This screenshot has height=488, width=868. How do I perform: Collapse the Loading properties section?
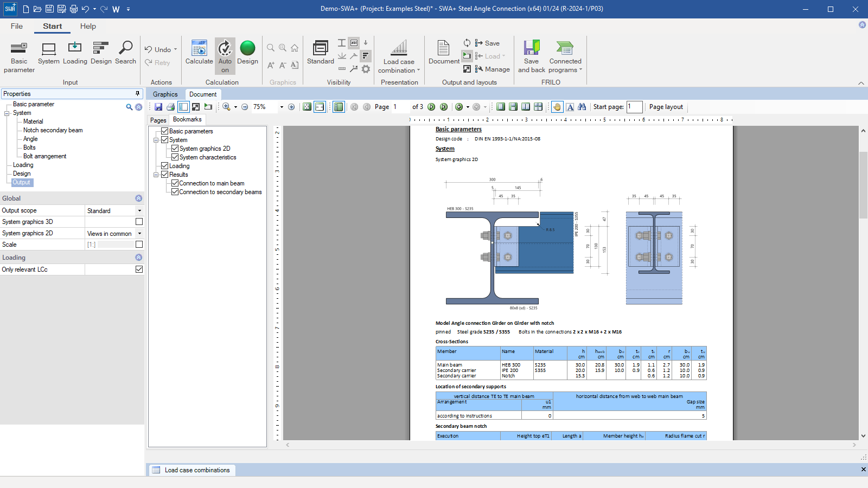click(138, 258)
